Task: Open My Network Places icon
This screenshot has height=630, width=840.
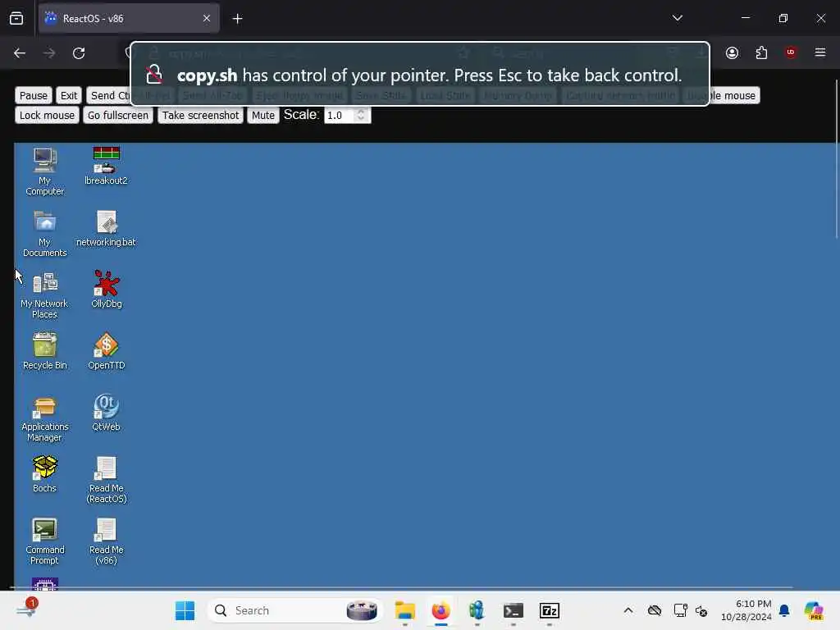Action: [x=44, y=294]
